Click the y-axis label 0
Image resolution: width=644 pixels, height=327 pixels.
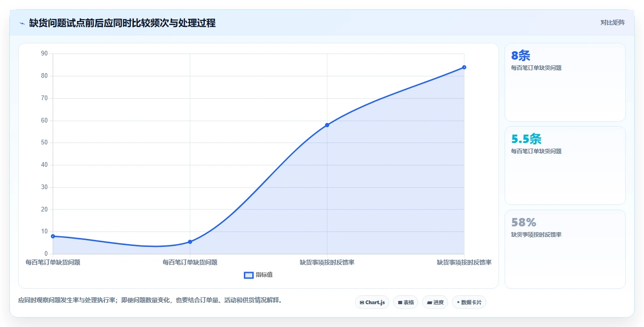[x=46, y=254]
